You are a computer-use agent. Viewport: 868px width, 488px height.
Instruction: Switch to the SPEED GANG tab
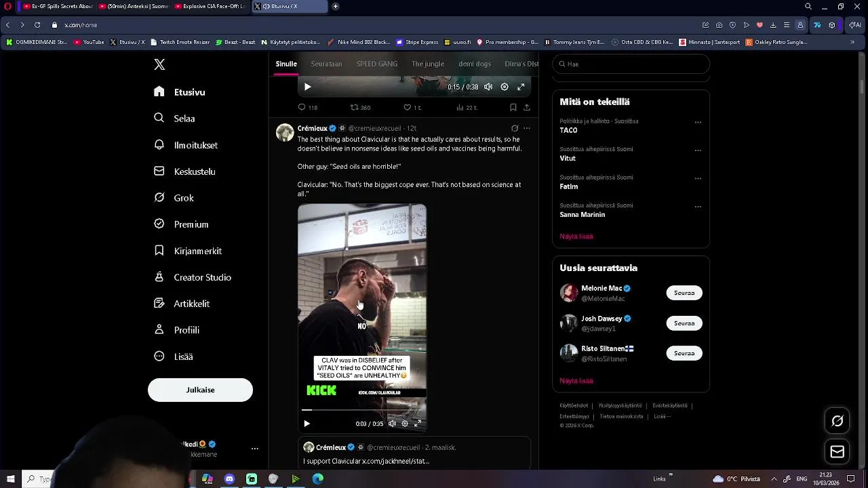pyautogui.click(x=377, y=64)
